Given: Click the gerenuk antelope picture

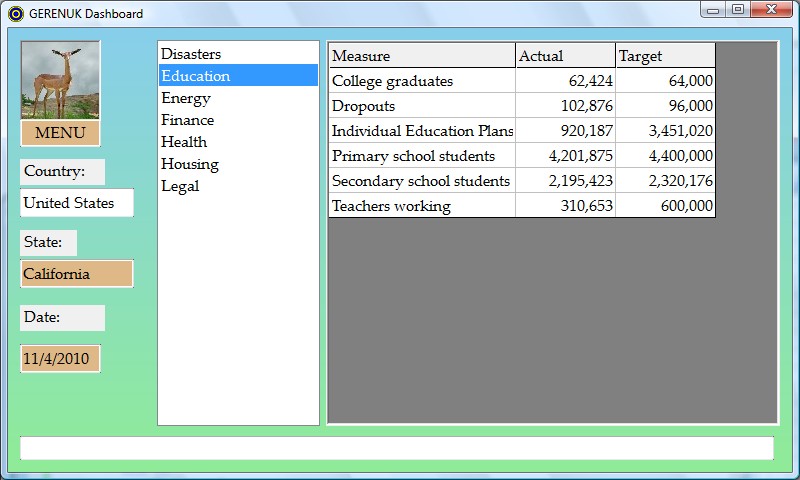Looking at the screenshot, I should 60,81.
